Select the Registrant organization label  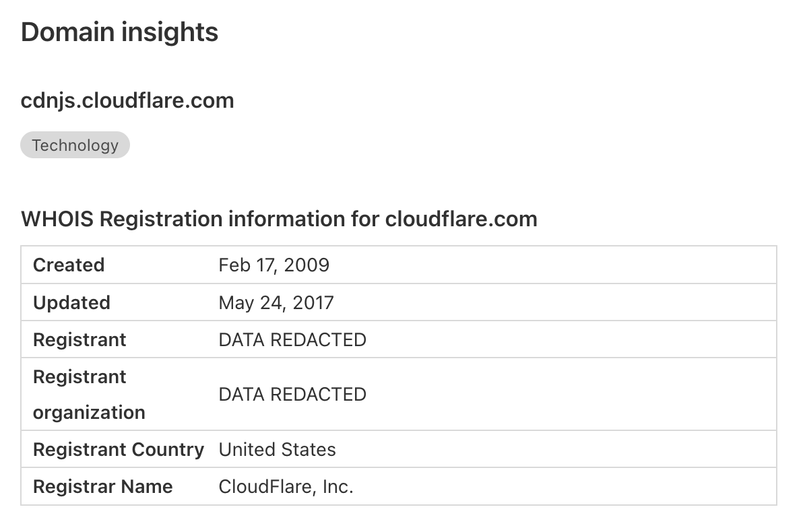89,394
